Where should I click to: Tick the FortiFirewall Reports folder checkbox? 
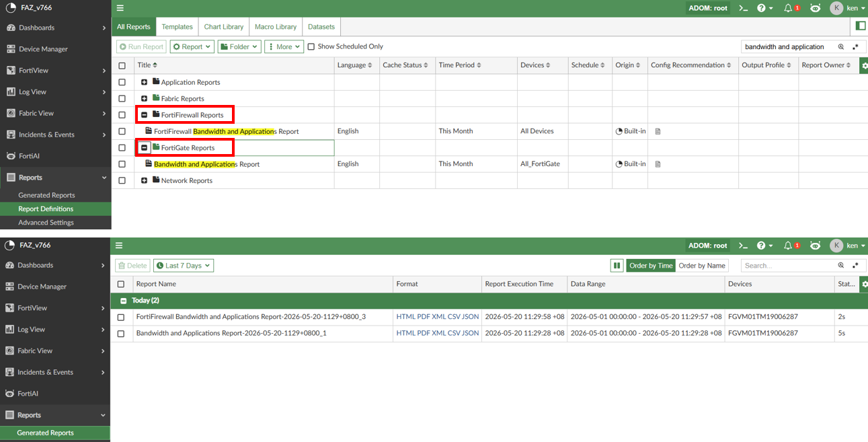click(x=122, y=115)
